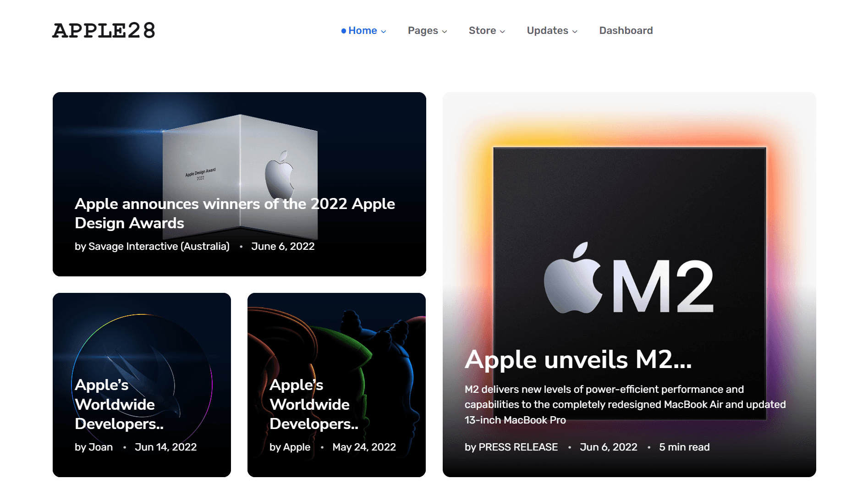Click the Jun 14, 2022 date

click(165, 447)
